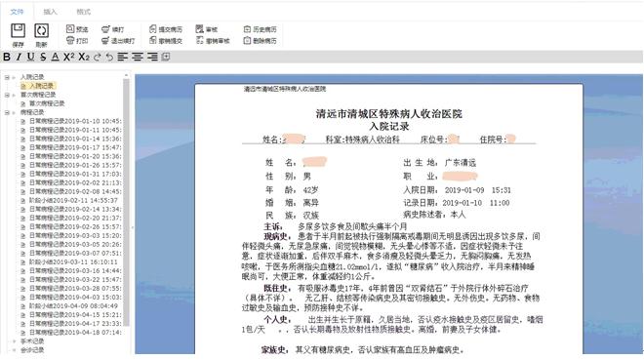Click the 打印 print button
Screen dimensions: 644x360
77,41
